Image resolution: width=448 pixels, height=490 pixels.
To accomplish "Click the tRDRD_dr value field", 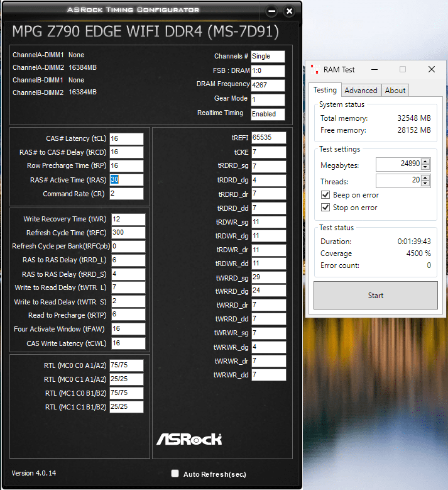I will (x=268, y=194).
